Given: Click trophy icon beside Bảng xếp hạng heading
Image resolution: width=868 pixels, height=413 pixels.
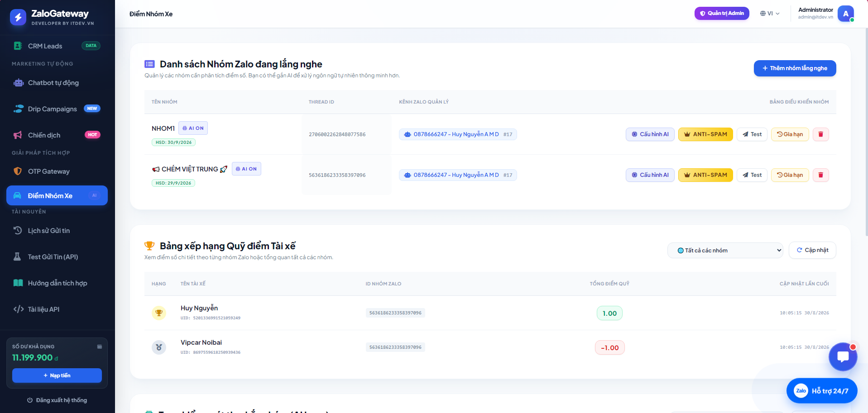Looking at the screenshot, I should point(149,246).
